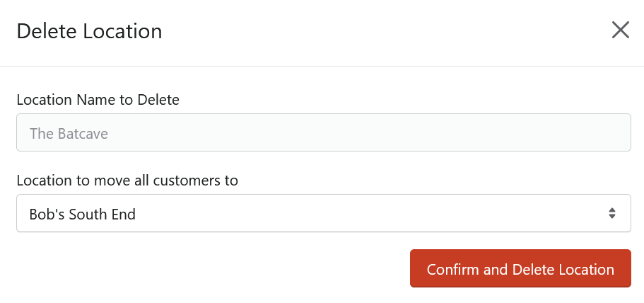Select the "Bob's South End" value text

82,215
